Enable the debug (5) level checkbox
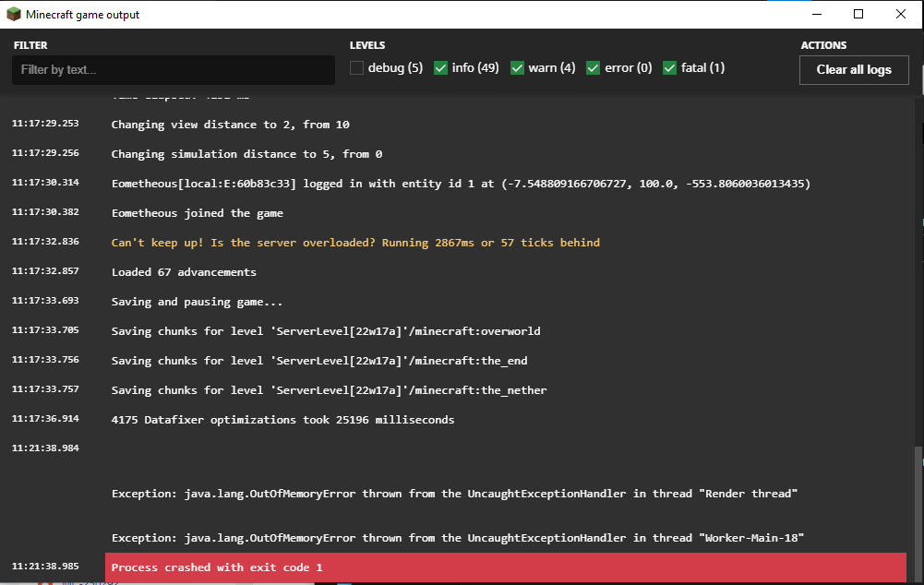Image resolution: width=924 pixels, height=585 pixels. [357, 67]
